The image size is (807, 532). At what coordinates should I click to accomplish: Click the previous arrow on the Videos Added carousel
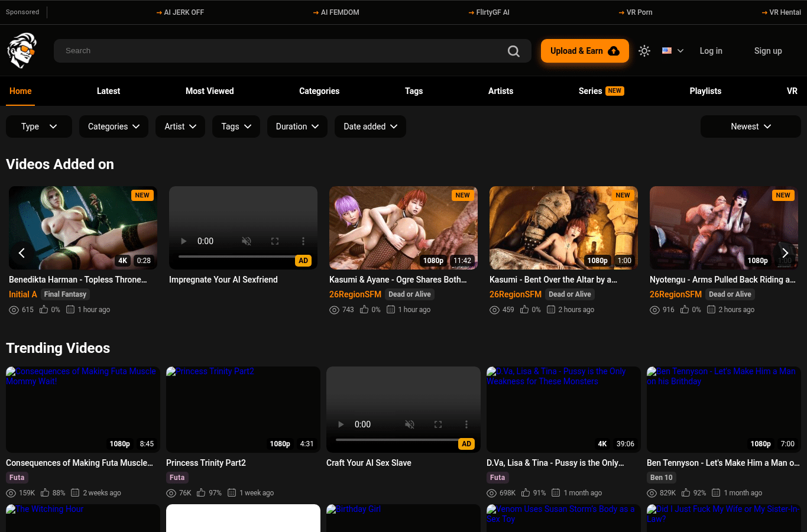pyautogui.click(x=22, y=253)
